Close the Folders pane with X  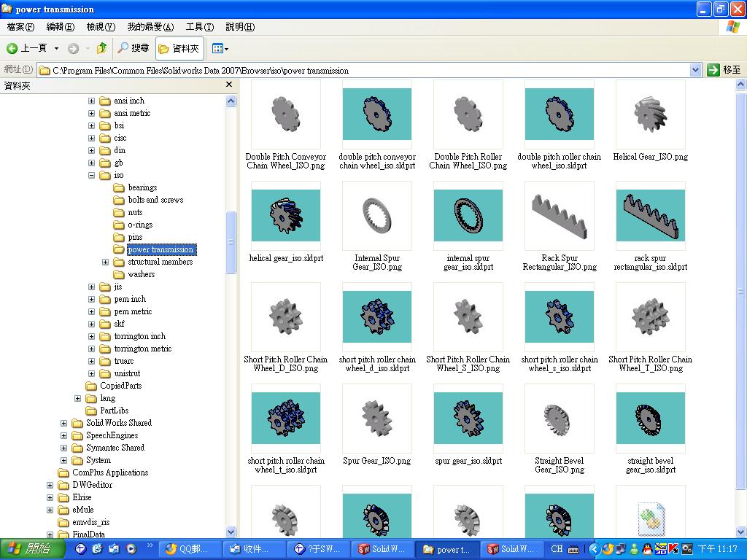(228, 85)
